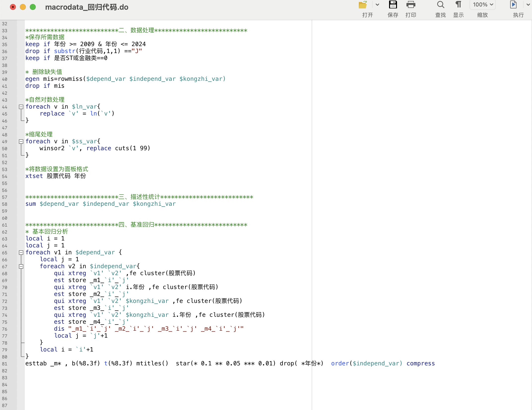Click the winsor2 command line
This screenshot has width=532, height=410.
click(95, 148)
